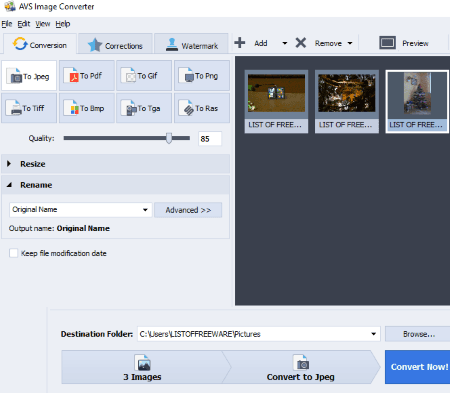Click the Convert Now! button
The width and height of the screenshot is (450, 393).
418,367
